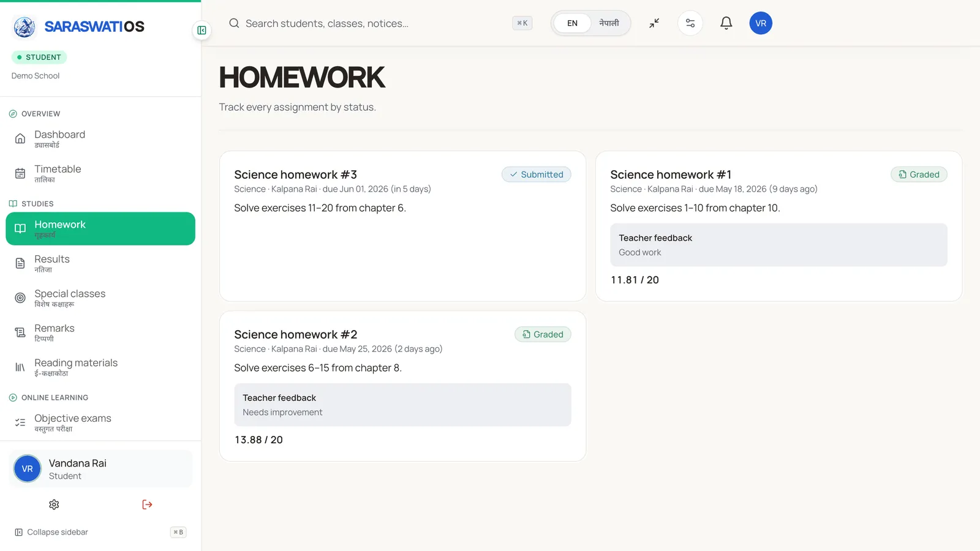Click the Reading materials library icon
Screen dimensions: 980x551
[x=20, y=367]
